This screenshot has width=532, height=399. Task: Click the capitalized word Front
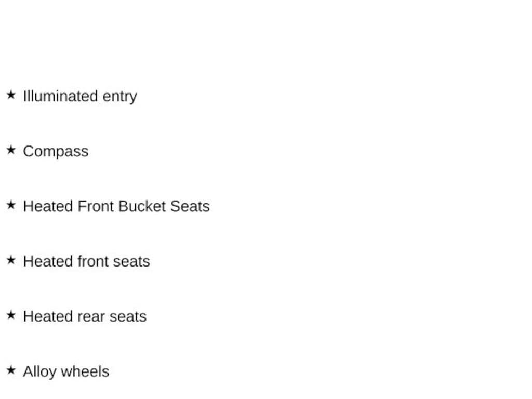(x=96, y=206)
